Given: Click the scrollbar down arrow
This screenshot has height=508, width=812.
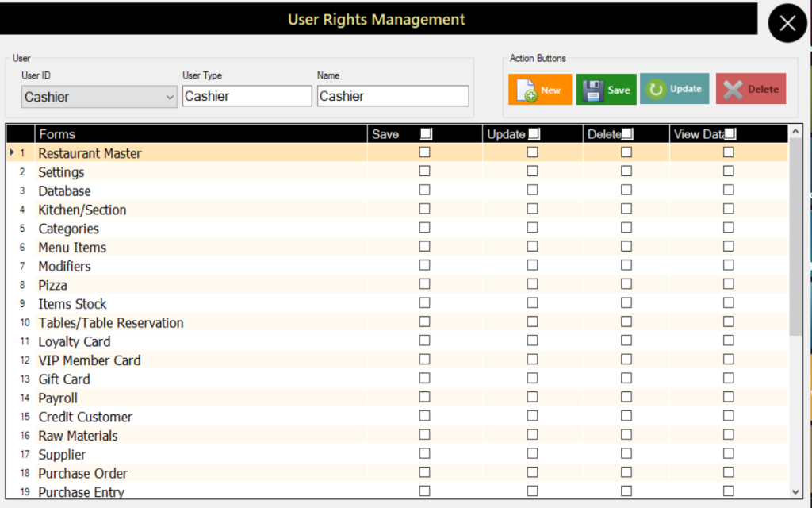Looking at the screenshot, I should click(795, 492).
